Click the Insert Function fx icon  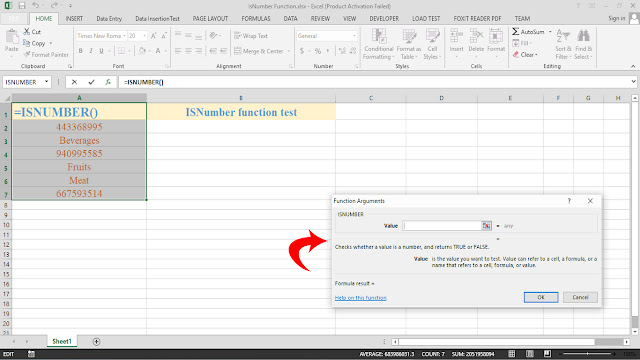pos(108,82)
